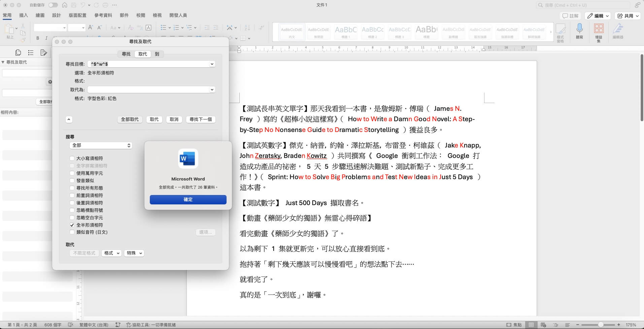The height and width of the screenshot is (329, 644).
Task: Open the 設計 ribbon tab
Action: coord(57,15)
